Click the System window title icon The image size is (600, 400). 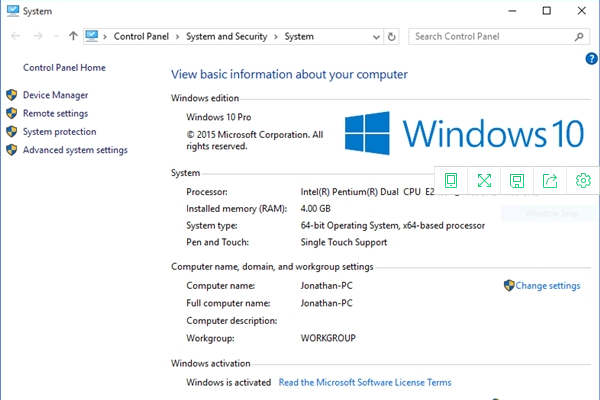[x=13, y=11]
